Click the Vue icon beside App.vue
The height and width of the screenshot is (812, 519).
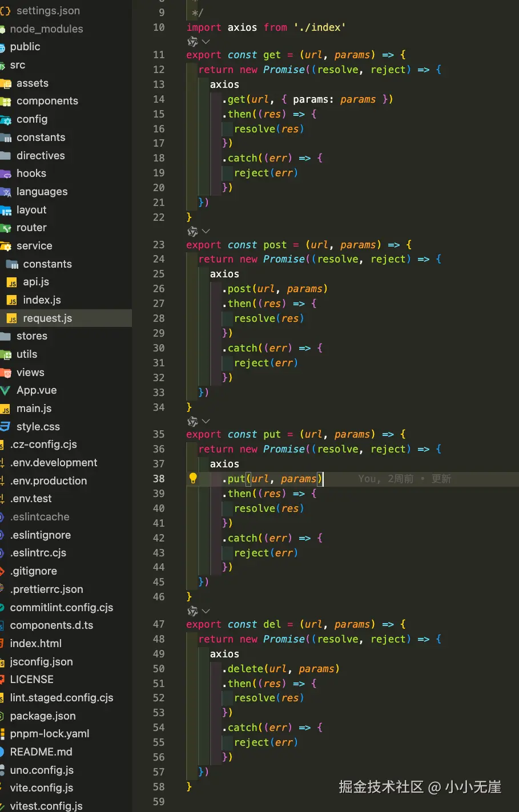click(6, 391)
